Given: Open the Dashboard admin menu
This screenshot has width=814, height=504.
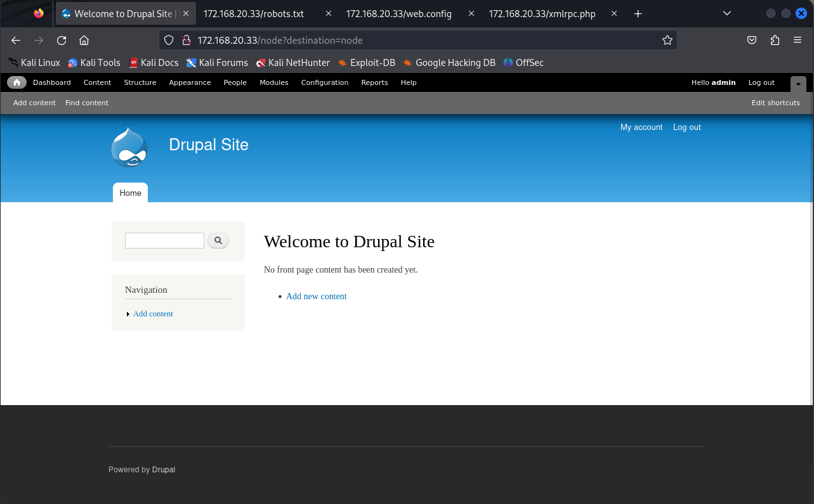Looking at the screenshot, I should click(52, 82).
